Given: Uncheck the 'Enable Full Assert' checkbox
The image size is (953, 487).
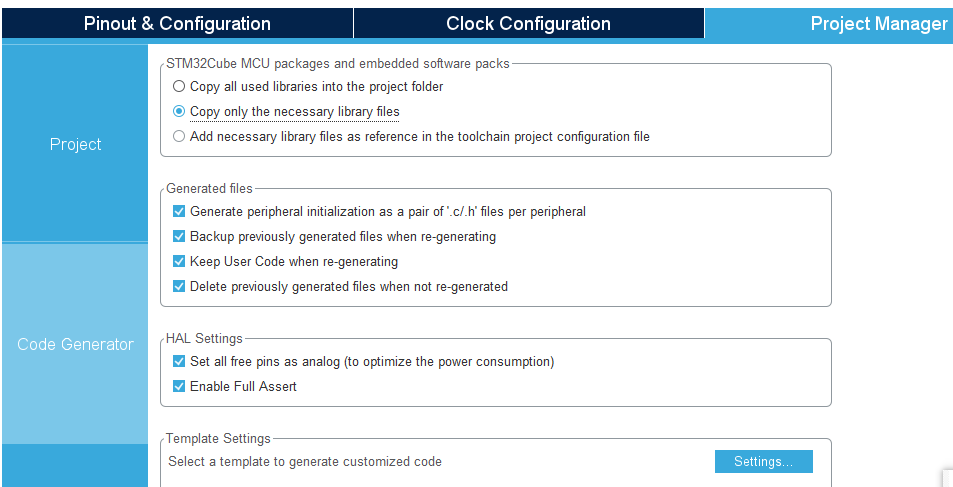Looking at the screenshot, I should 179,387.
